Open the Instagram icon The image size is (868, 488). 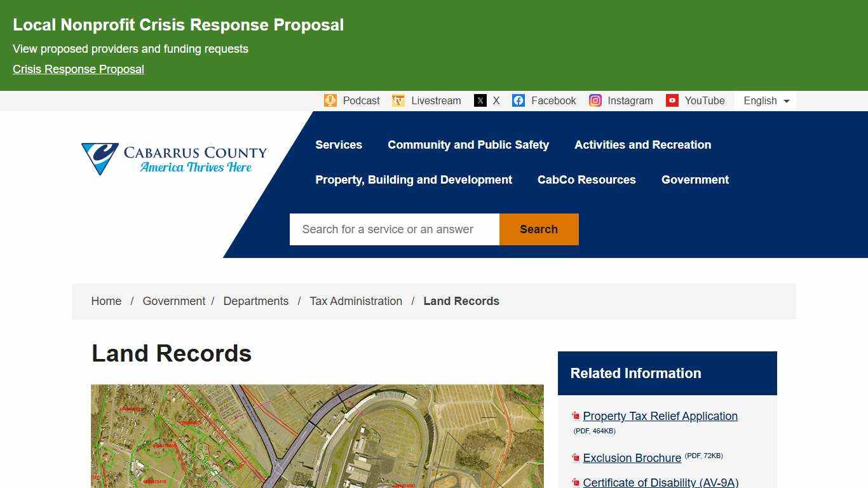[595, 100]
